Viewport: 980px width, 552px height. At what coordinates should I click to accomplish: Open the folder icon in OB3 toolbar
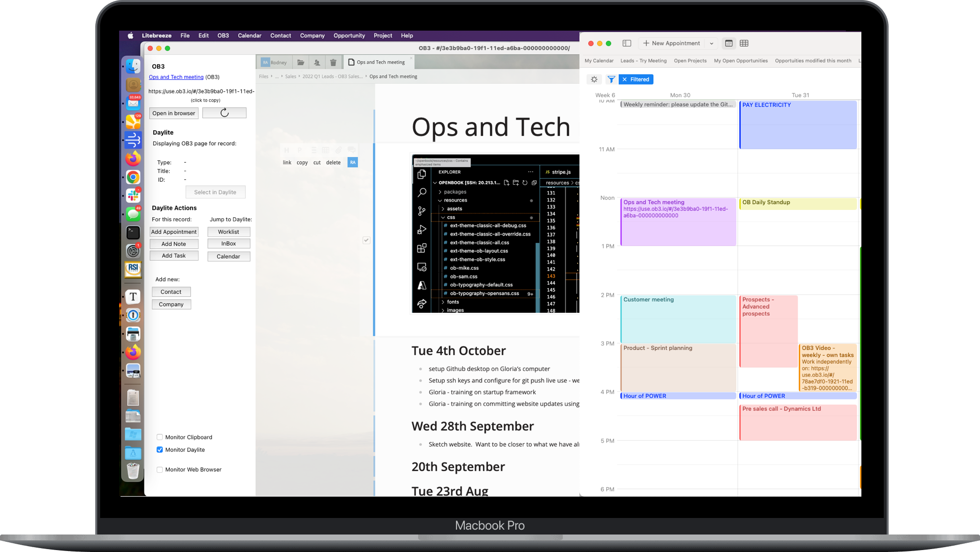tap(301, 62)
